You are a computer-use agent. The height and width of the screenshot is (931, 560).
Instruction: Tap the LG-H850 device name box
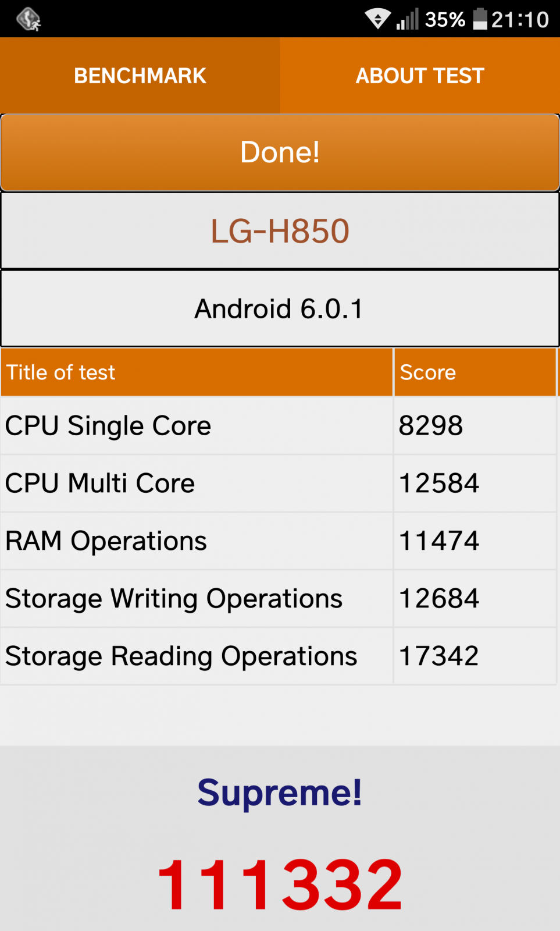click(x=280, y=231)
